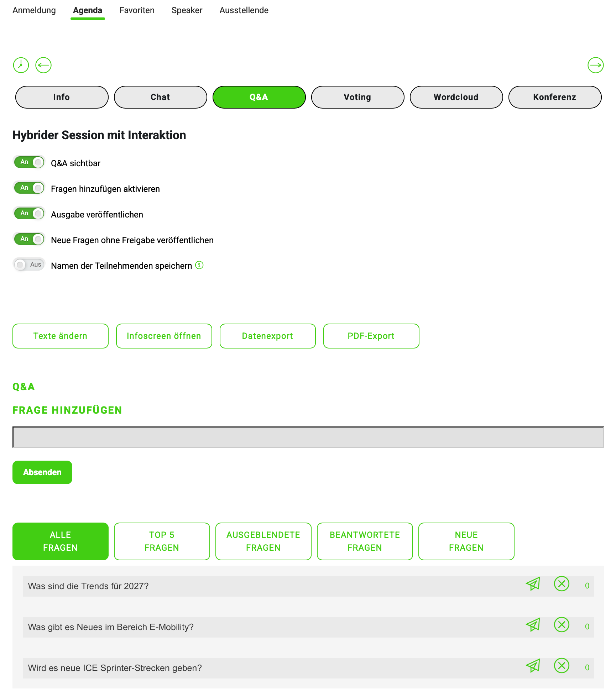Click info icon next to Namen der Teilnehmenden speichern
The image size is (616, 697).
coord(199,265)
